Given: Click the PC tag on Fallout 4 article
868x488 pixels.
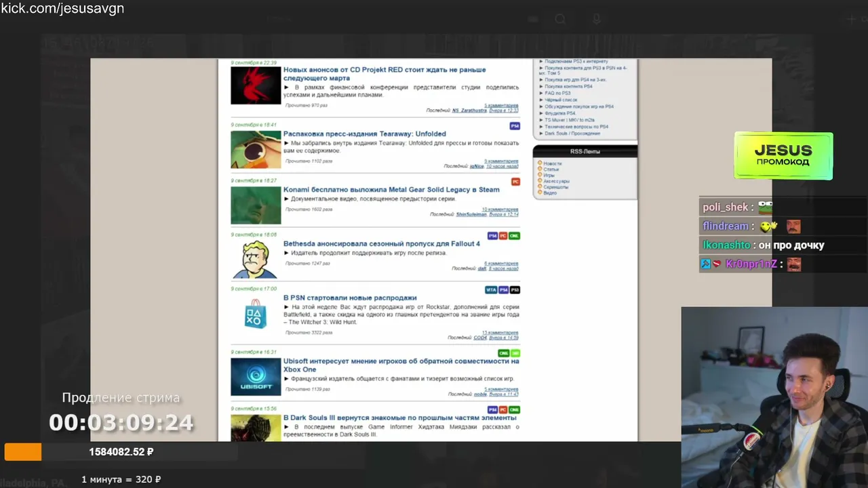Looking at the screenshot, I should point(503,236).
